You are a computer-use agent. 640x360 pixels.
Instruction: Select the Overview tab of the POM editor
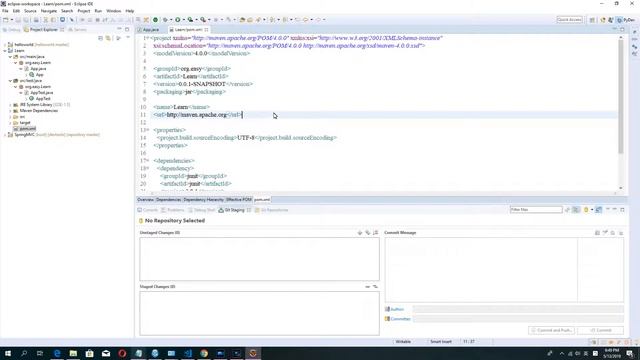145,200
